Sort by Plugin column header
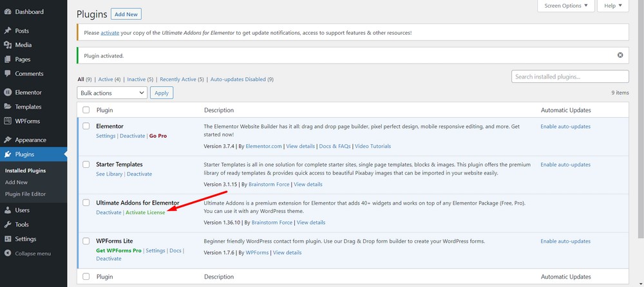This screenshot has height=287, width=644. (x=105, y=110)
